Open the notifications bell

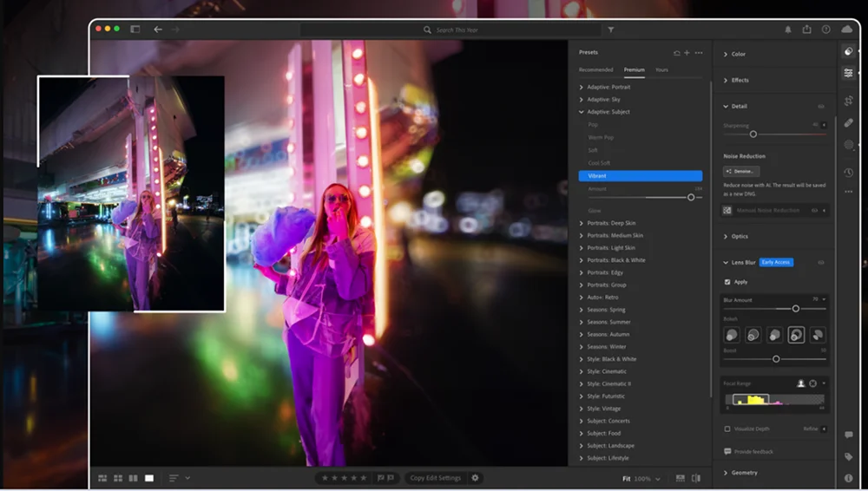click(788, 29)
